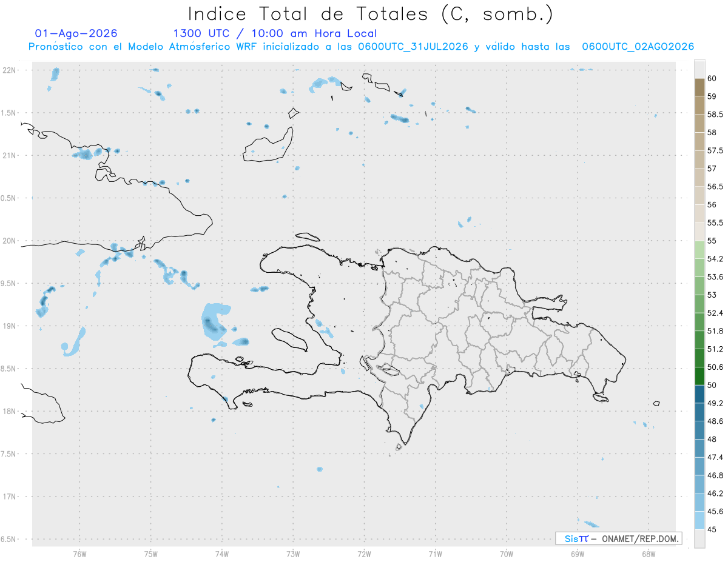Click the colorbar value "49.2"
728x562 pixels.
pos(715,403)
